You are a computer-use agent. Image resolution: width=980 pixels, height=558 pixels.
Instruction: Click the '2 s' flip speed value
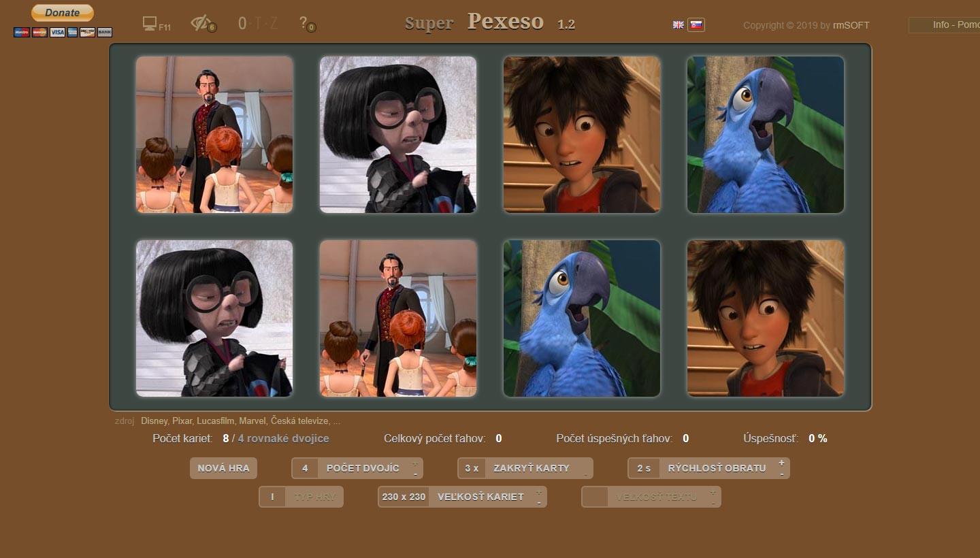(644, 468)
